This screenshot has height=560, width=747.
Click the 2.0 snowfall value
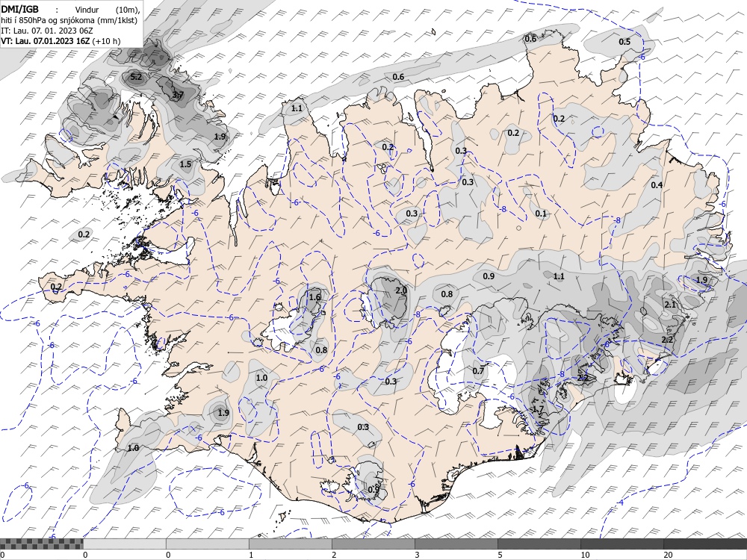401,290
